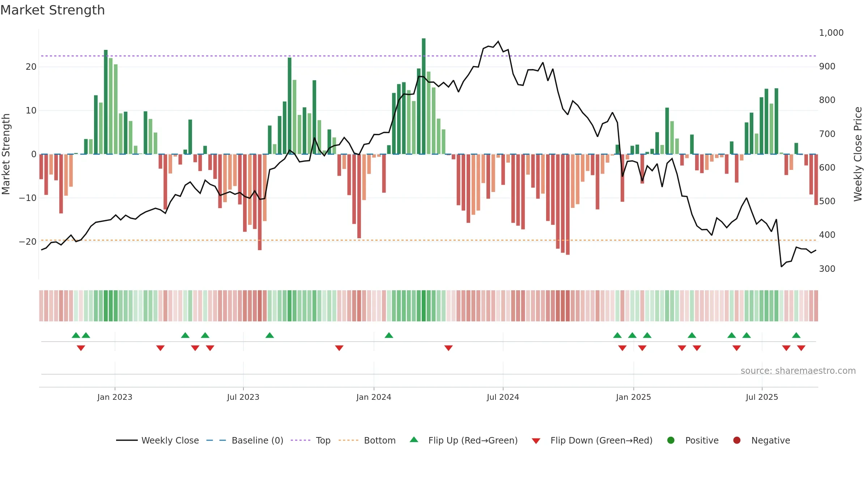868x488 pixels.
Task: Click the Jul 2025 axis label
Action: point(762,397)
